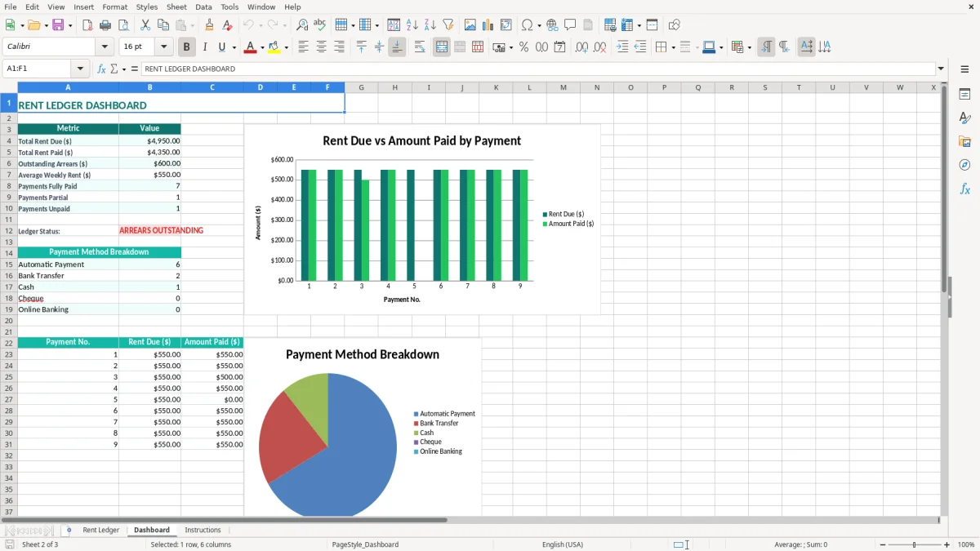Open Special Character dropdown arrow
Viewport: 980px width, 551px height.
tap(540, 25)
